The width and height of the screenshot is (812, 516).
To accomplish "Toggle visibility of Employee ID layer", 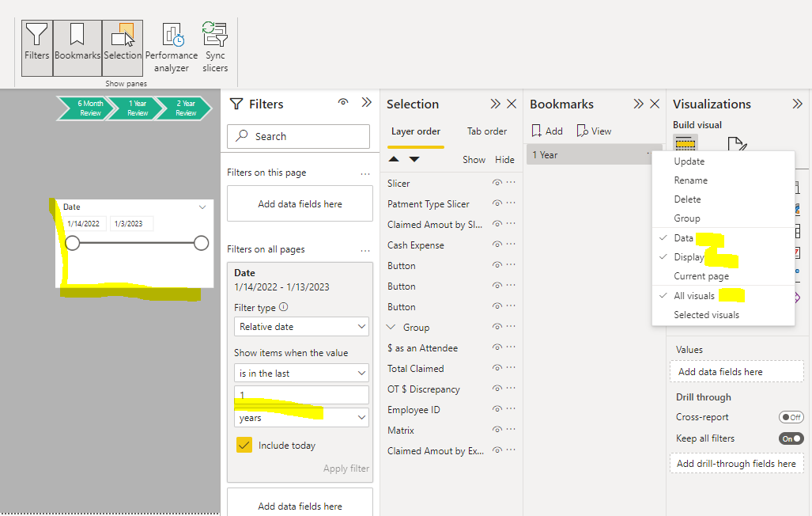I will (x=497, y=409).
